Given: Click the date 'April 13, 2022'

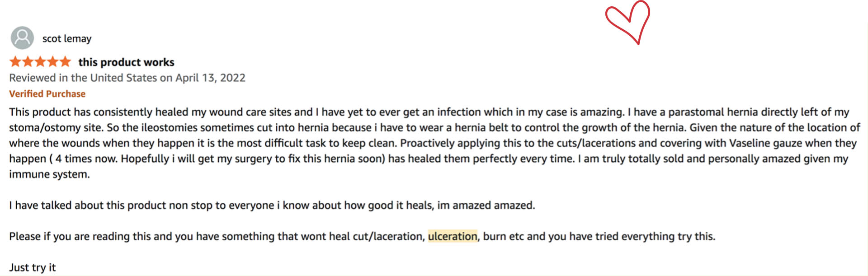Looking at the screenshot, I should [210, 78].
